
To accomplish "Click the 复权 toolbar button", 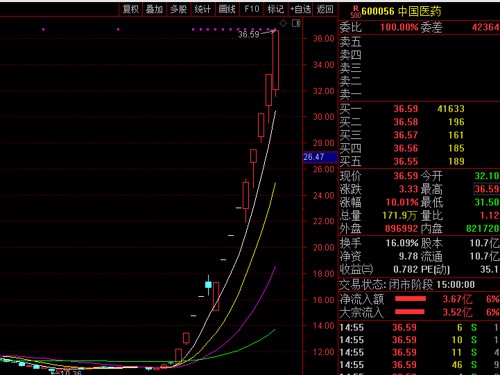I will coord(131,9).
